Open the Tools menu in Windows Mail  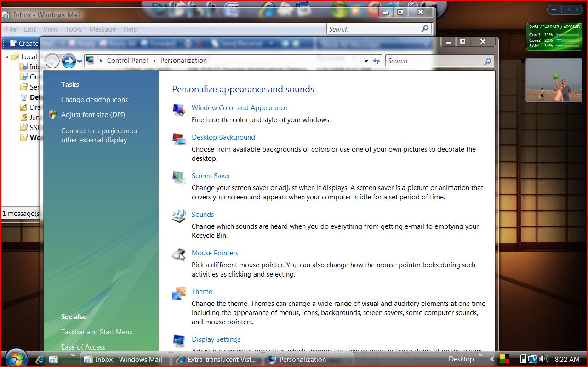74,29
